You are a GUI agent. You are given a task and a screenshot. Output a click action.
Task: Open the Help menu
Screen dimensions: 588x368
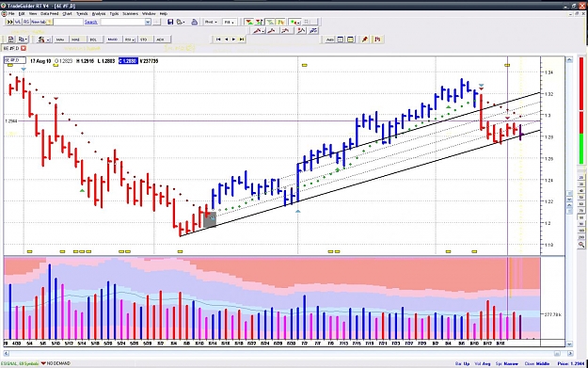[x=164, y=13]
